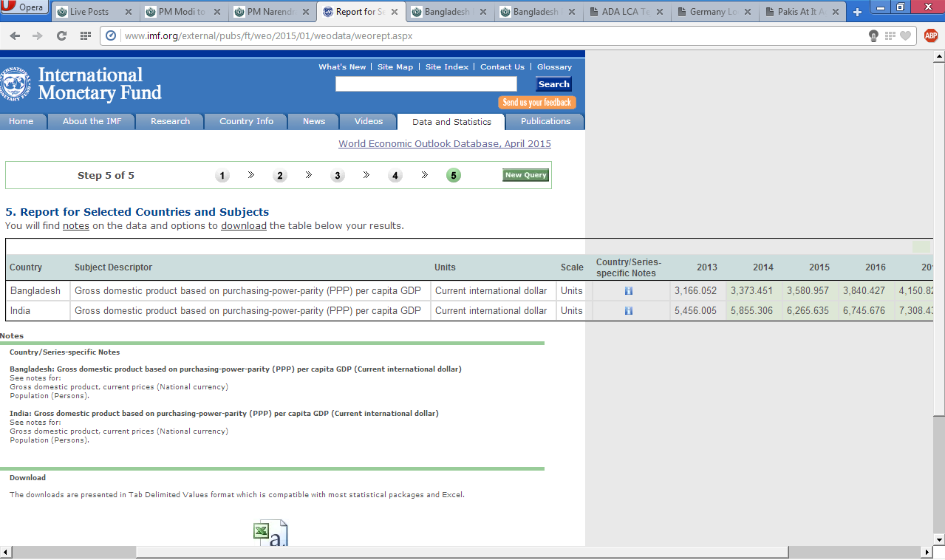Open the series notes icon for India
The width and height of the screenshot is (945, 560).
coord(629,311)
